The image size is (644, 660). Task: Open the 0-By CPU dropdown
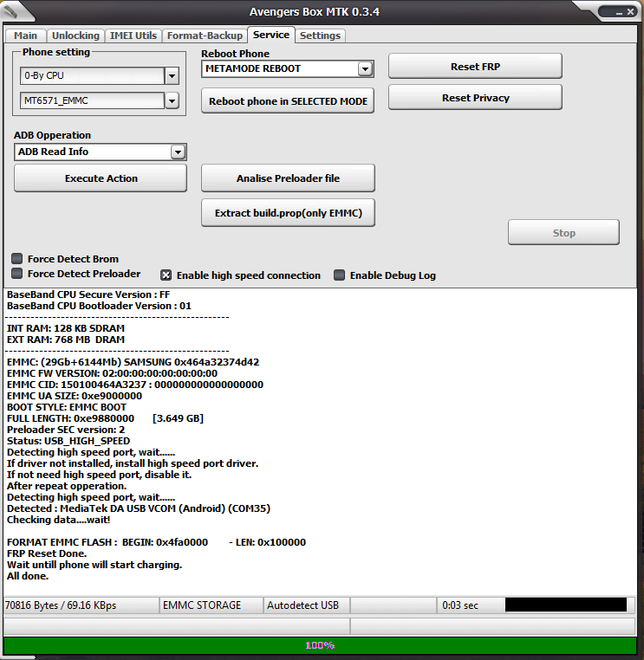coord(172,76)
